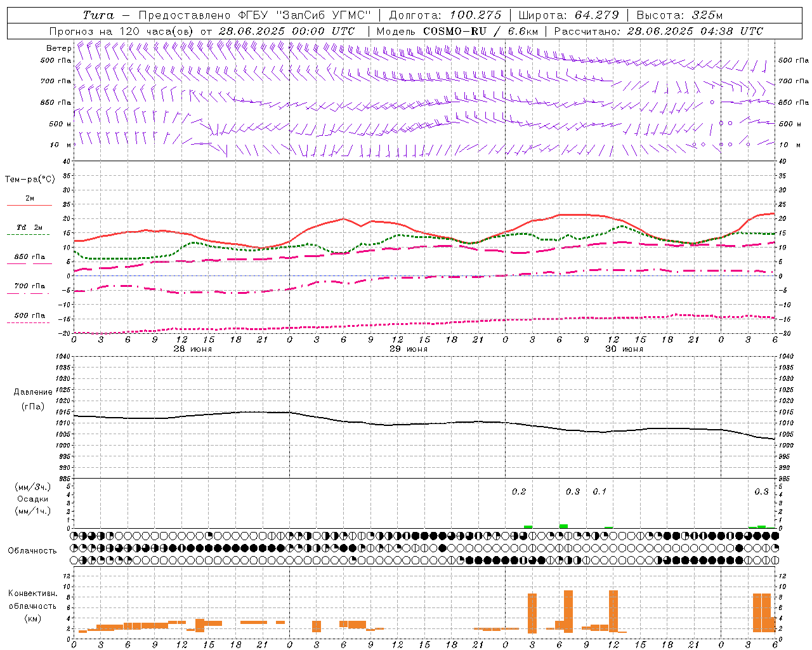
Task: Click the grid resolution "6.6км"
Action: (523, 31)
